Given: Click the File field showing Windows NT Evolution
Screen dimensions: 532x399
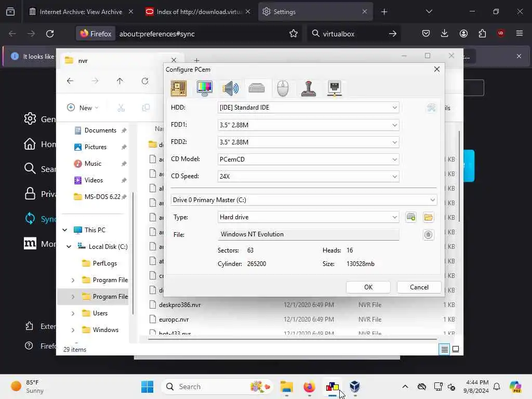Looking at the screenshot, I should (308, 234).
